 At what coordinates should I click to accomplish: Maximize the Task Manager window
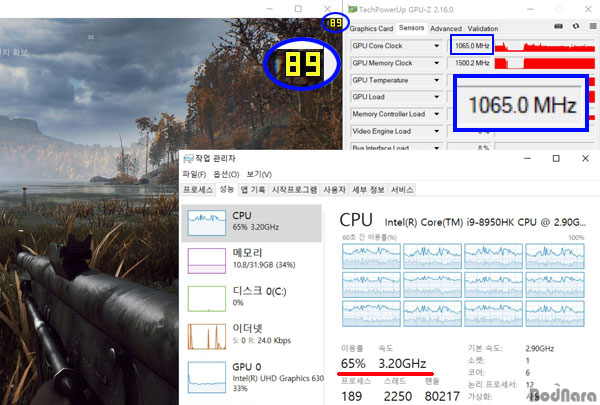pos(556,158)
